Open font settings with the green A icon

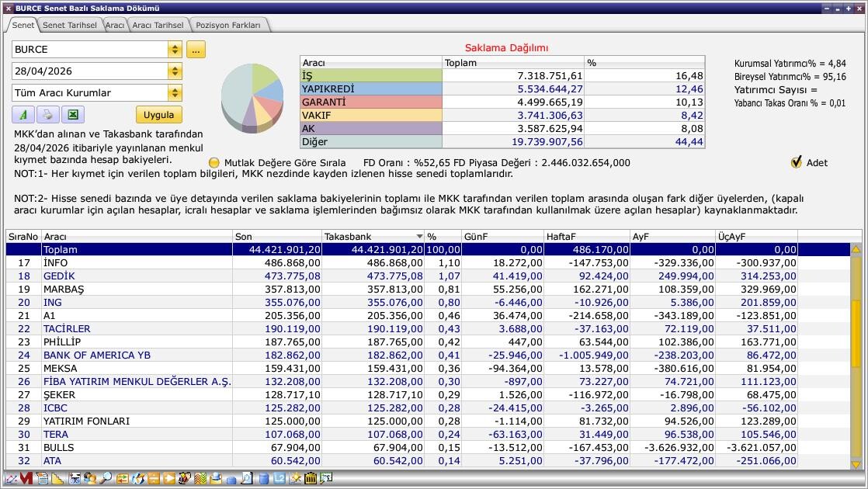point(23,115)
